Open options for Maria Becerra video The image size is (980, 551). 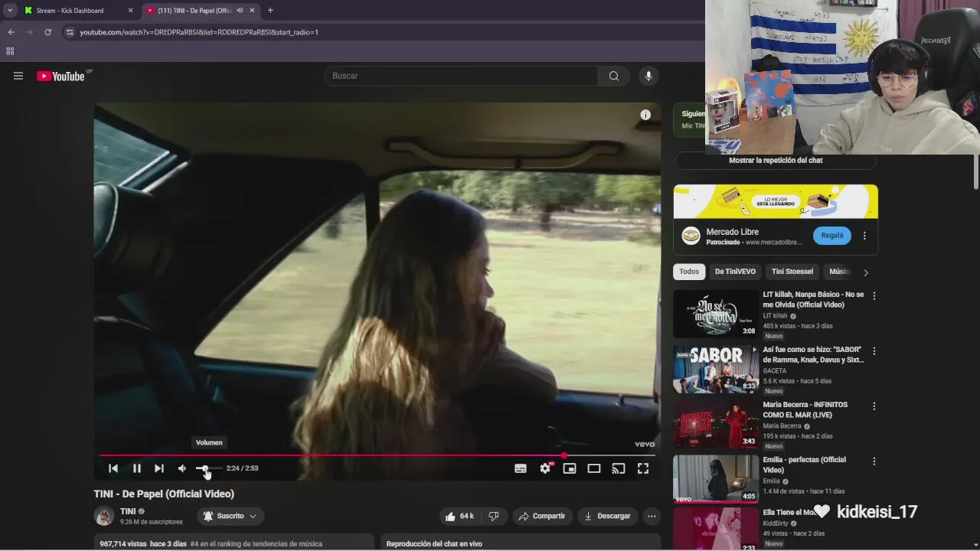[x=874, y=406]
